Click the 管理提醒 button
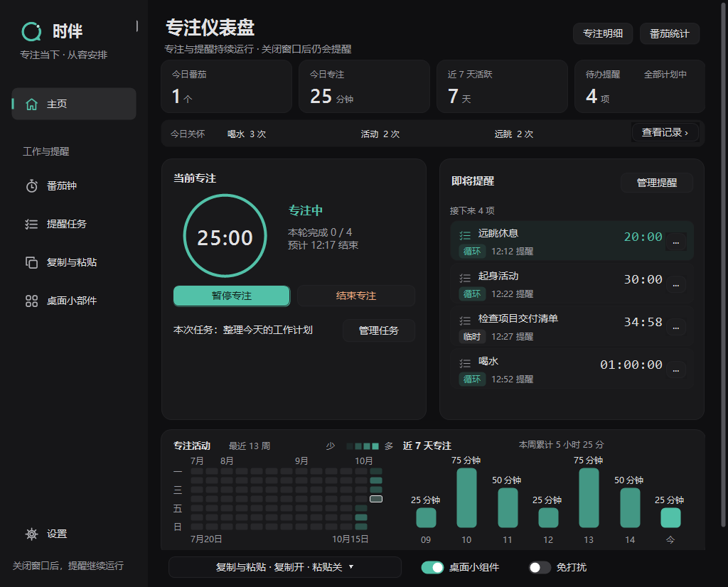This screenshot has height=587, width=728. pyautogui.click(x=657, y=183)
